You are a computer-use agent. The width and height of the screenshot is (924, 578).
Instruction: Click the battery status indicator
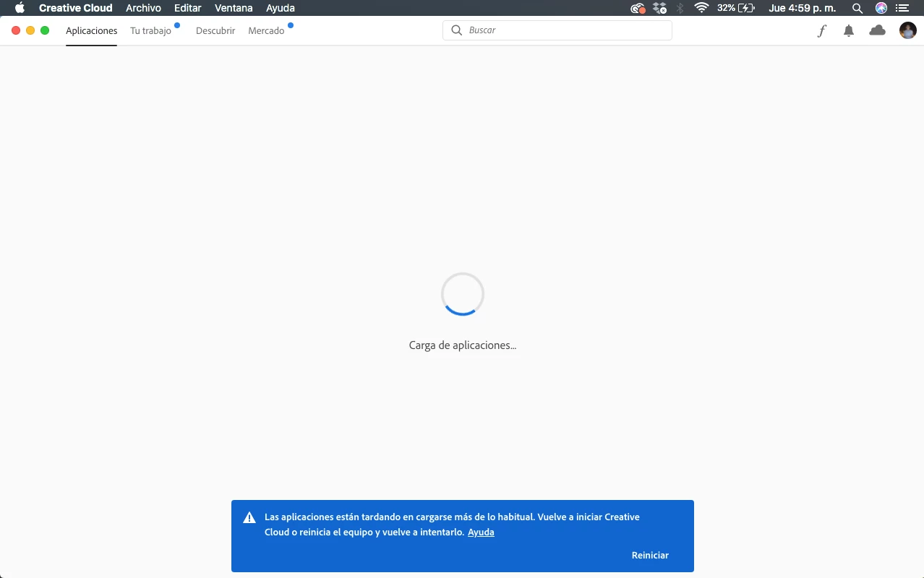pos(736,8)
